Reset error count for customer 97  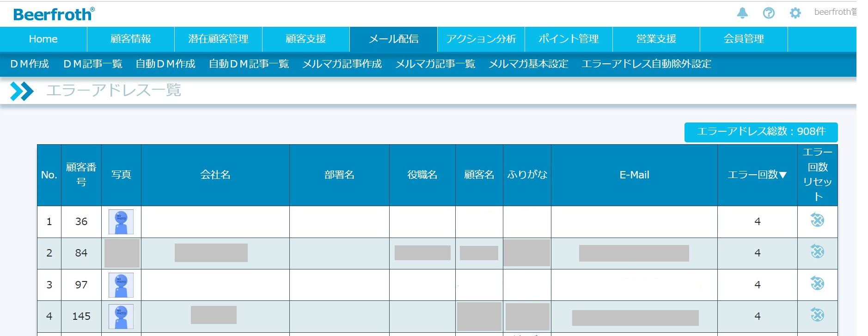(817, 283)
